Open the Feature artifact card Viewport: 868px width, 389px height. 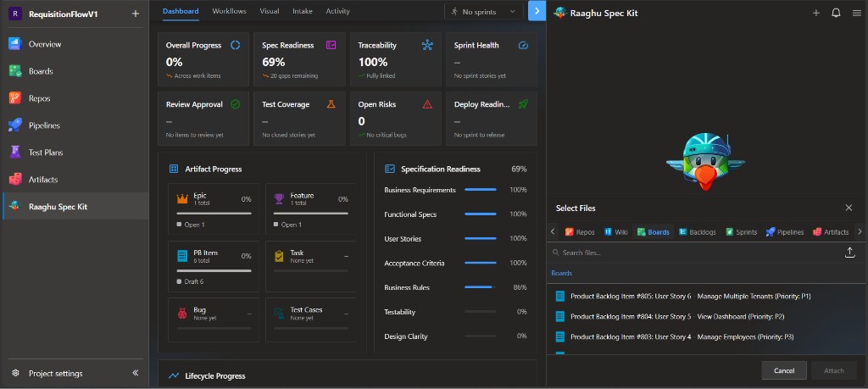[x=310, y=209]
